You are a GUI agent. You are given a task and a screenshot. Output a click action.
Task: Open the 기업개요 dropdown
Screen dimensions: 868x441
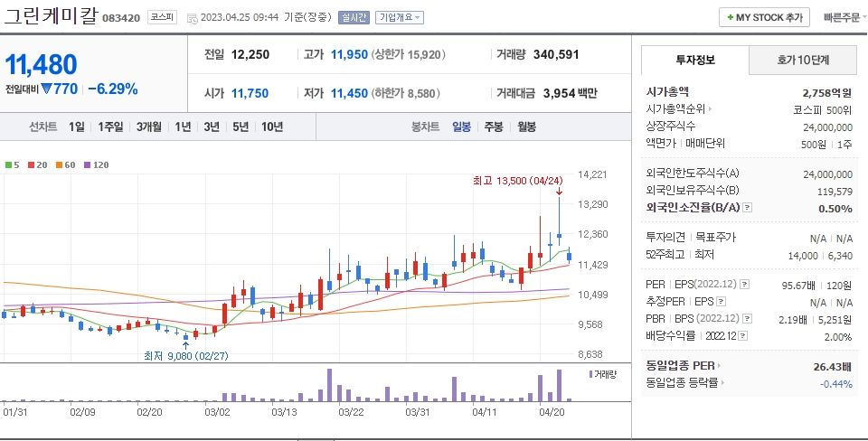(399, 18)
